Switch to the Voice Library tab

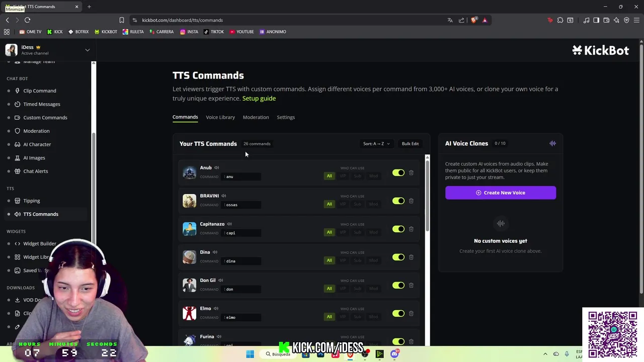[x=220, y=117]
